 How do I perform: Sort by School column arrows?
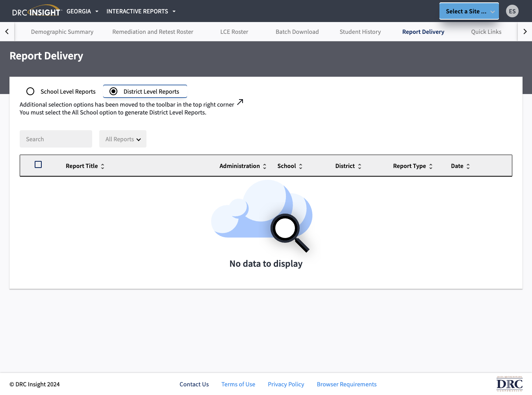click(301, 166)
